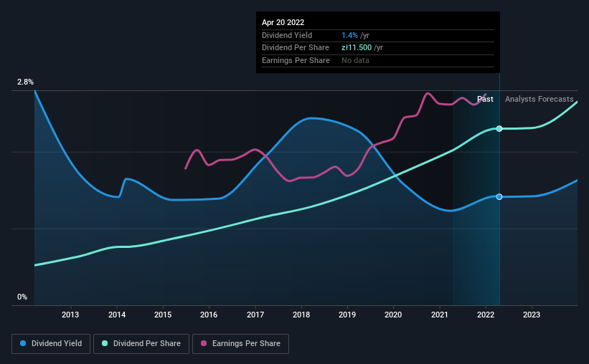Click the Apr 20 2022 tooltip date header

pyautogui.click(x=283, y=22)
